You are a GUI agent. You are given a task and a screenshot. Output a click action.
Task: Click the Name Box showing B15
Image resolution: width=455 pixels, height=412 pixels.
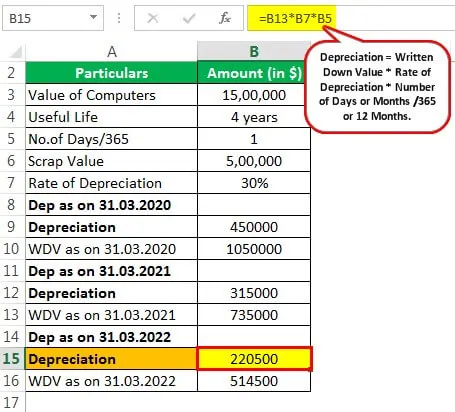[53, 18]
